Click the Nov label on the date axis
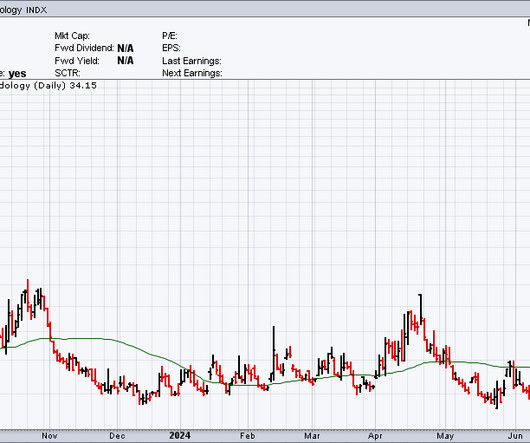The image size is (530, 443). [x=49, y=436]
